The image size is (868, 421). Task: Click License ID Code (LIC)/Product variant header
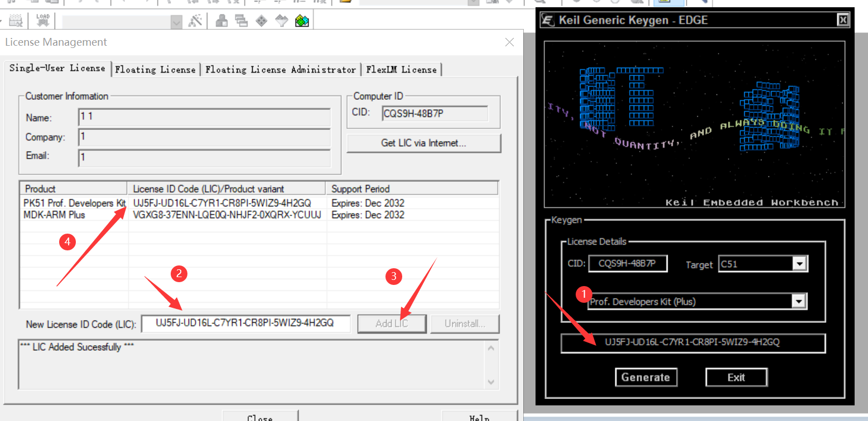[x=228, y=188]
